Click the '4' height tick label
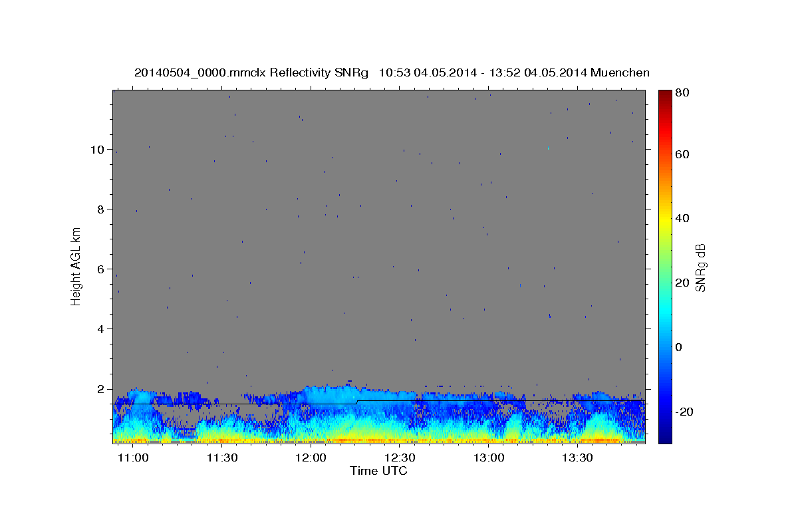The image size is (798, 532). click(100, 329)
